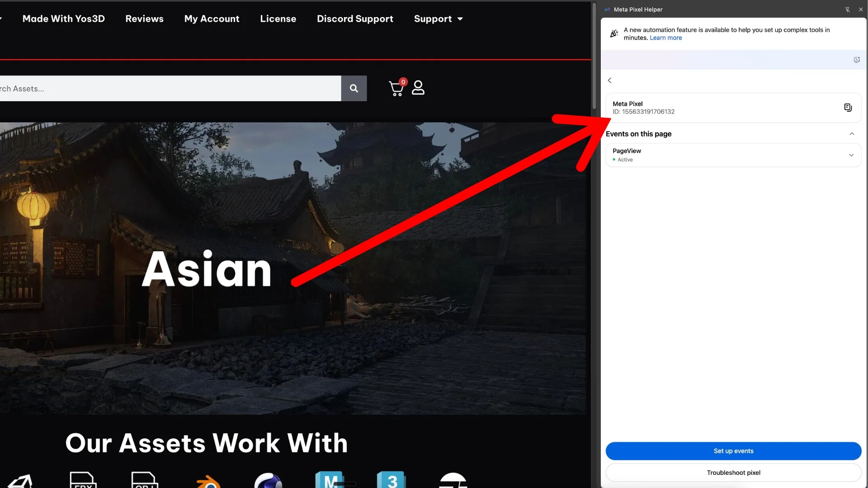Click the feedback icon in helper panel

point(857,60)
